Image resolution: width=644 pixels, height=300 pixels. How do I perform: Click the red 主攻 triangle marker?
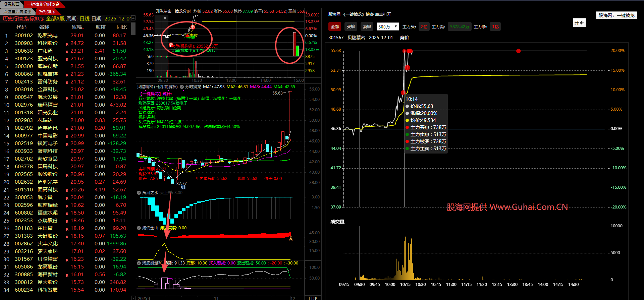coord(187,36)
